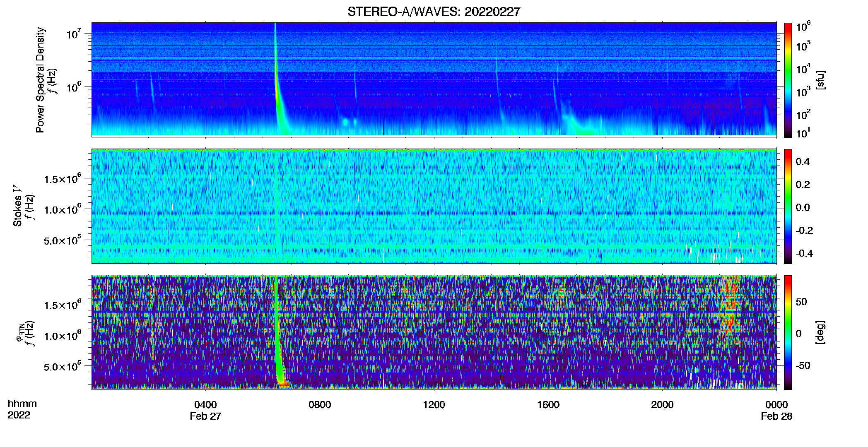Click the 1600 time tick label

[x=548, y=405]
